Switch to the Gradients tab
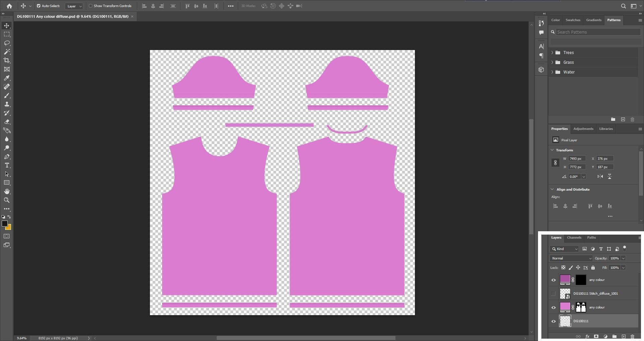Screen dimensions: 644x341 pos(594,20)
